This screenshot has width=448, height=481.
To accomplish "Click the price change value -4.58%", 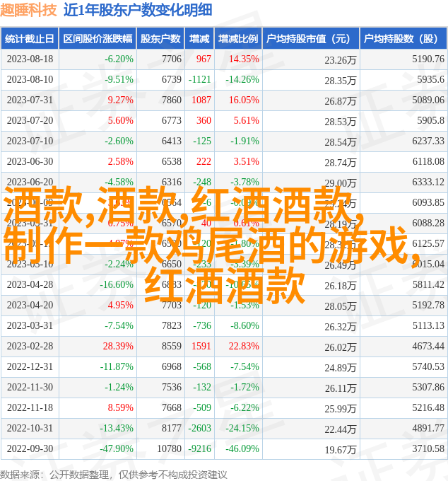I will tap(119, 182).
